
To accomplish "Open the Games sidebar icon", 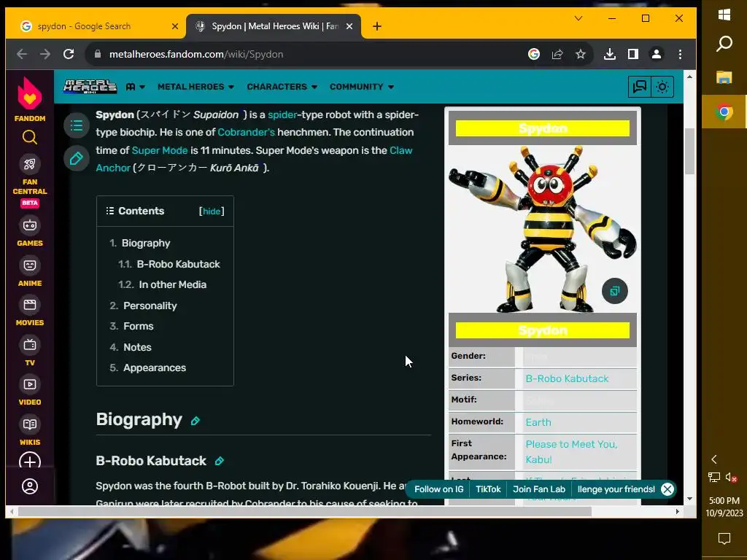I will pyautogui.click(x=29, y=225).
